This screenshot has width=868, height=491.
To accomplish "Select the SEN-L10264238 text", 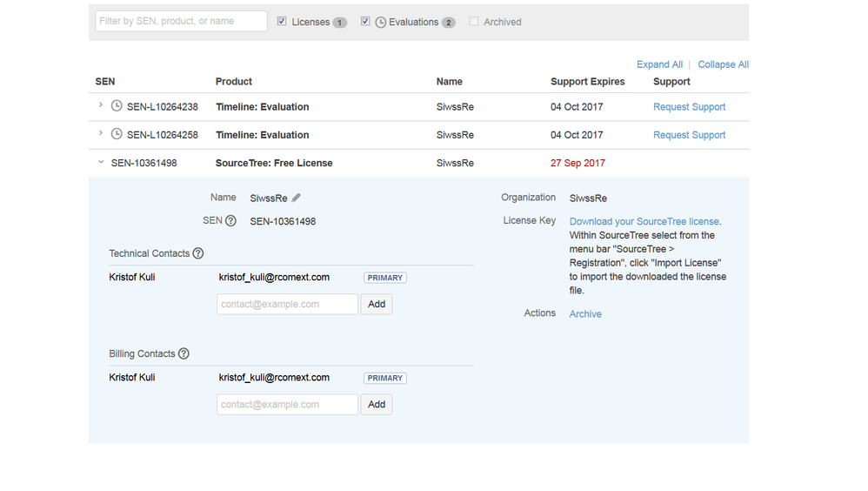I will point(162,107).
